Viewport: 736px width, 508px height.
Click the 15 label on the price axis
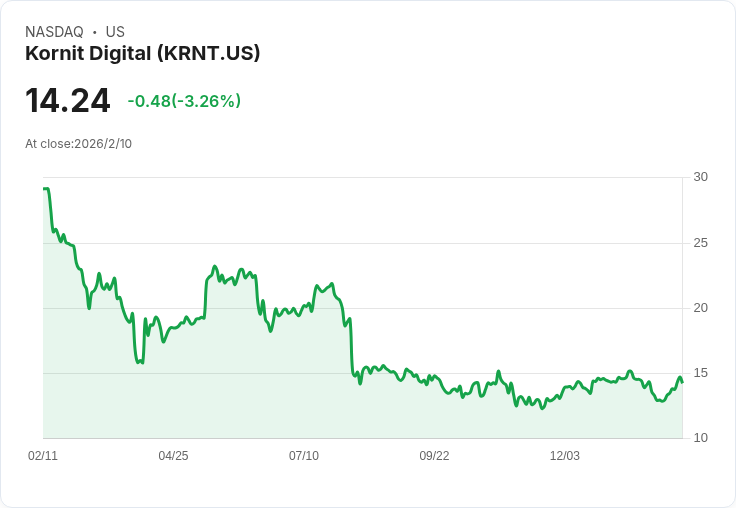pyautogui.click(x=700, y=373)
